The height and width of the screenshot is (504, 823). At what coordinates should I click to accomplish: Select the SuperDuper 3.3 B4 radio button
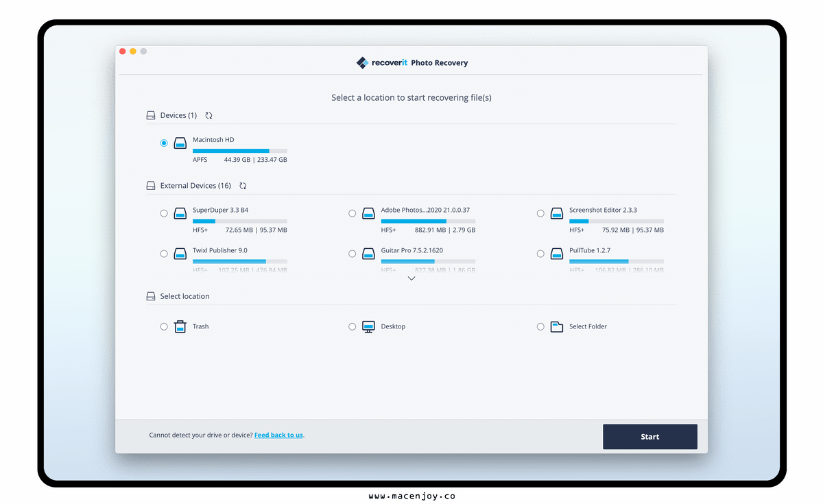click(164, 213)
